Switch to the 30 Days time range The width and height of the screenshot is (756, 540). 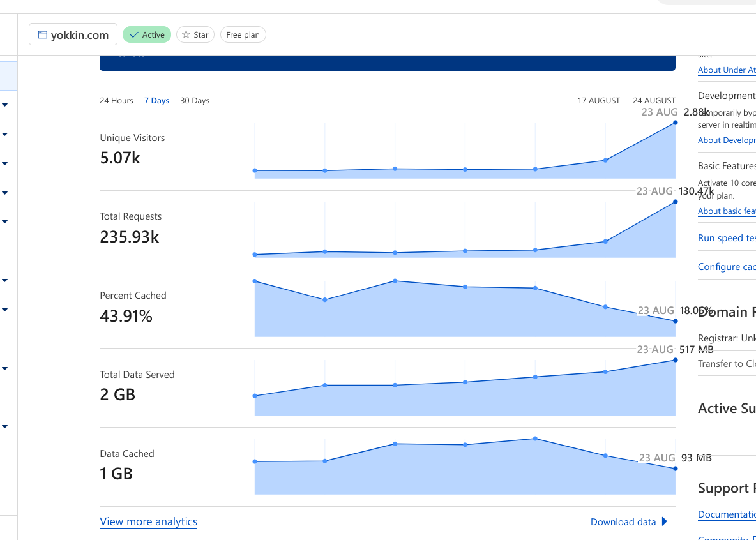[195, 101]
